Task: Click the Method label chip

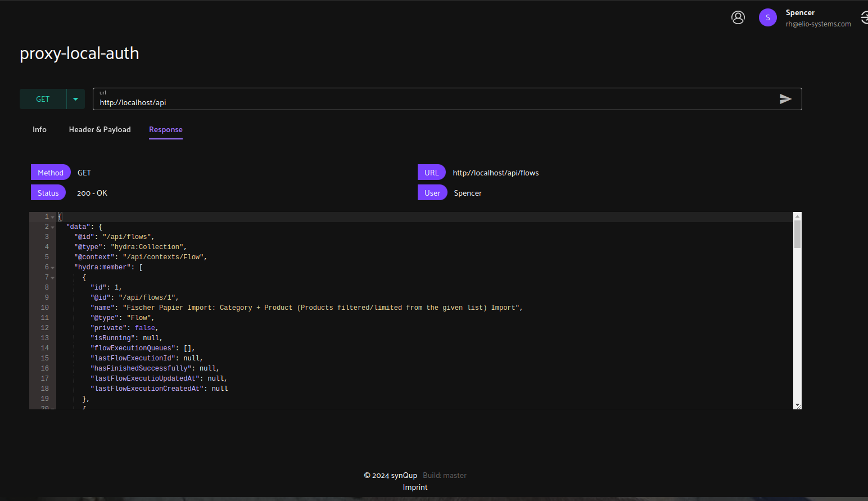Action: click(51, 173)
